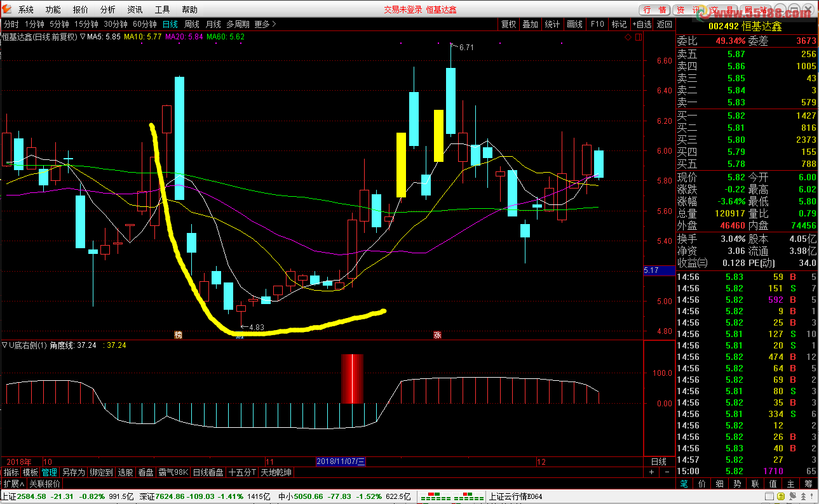The image size is (819, 504).
Task: Click the 2018/11/07 date marker on timeline
Action: click(x=341, y=461)
